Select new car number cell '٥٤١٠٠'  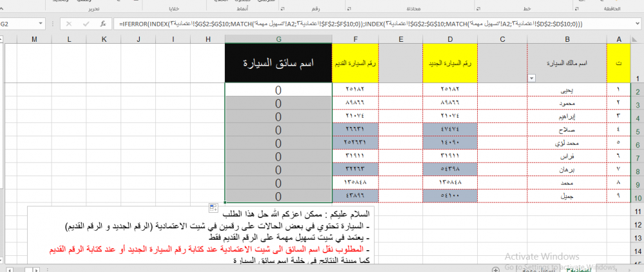pyautogui.click(x=451, y=196)
